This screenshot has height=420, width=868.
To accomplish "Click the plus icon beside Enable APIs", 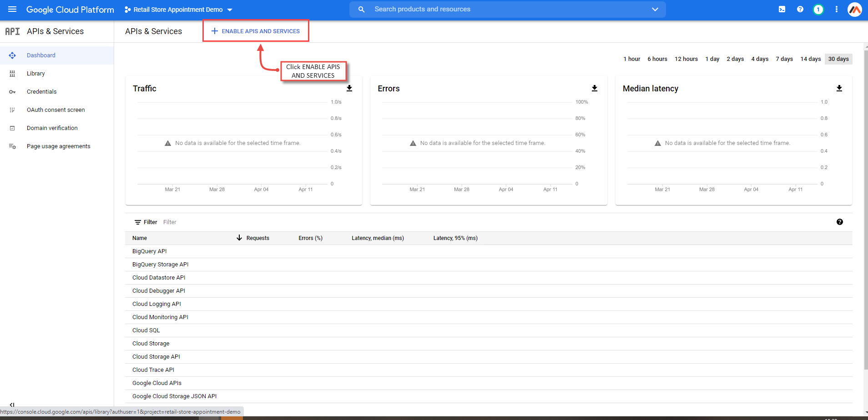I will 214,31.
